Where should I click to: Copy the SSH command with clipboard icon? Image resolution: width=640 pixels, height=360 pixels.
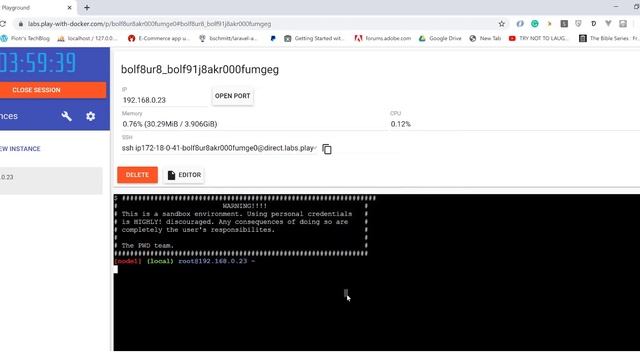pyautogui.click(x=327, y=149)
